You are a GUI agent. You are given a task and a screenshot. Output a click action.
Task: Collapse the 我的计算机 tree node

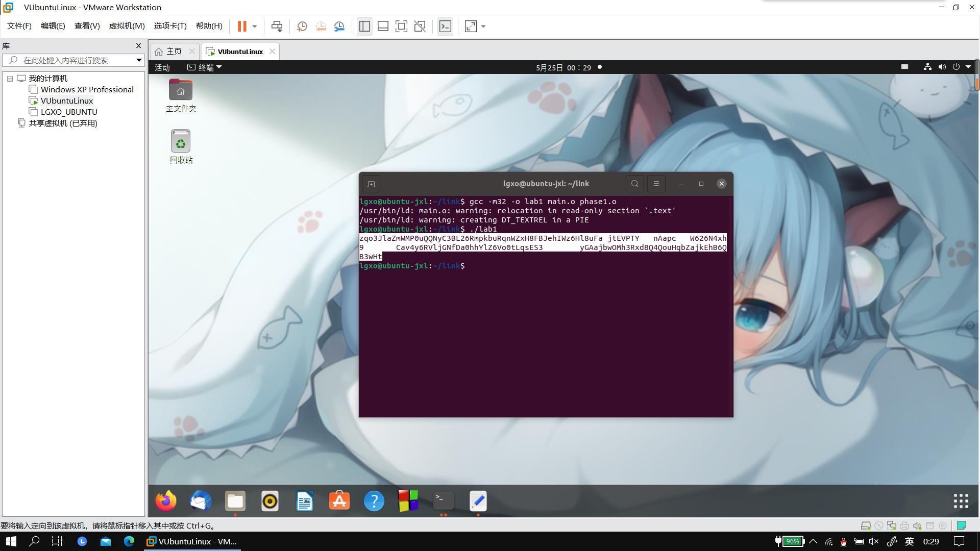10,79
